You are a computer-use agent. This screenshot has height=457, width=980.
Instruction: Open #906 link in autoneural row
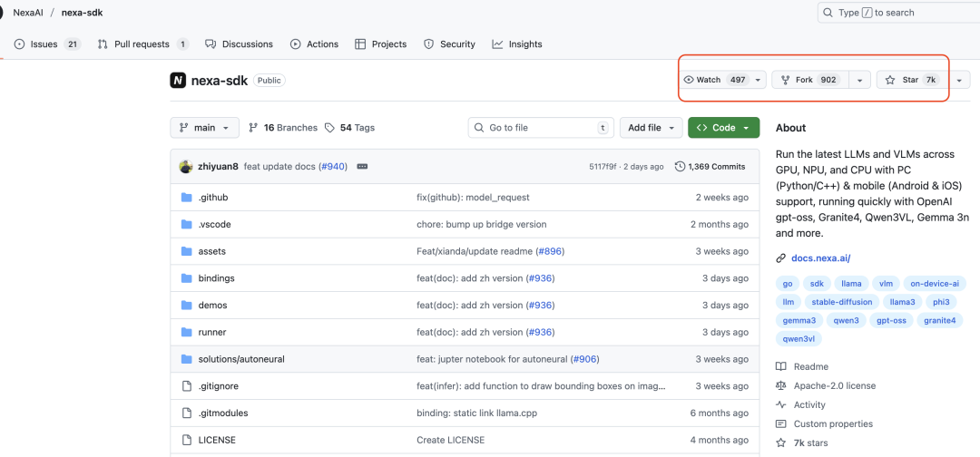(585, 359)
